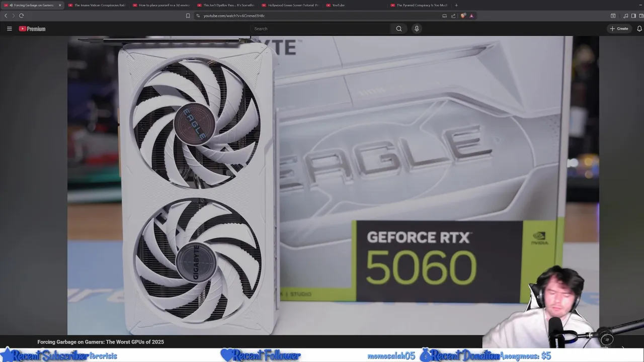Image resolution: width=644 pixels, height=362 pixels.
Task: Open YouTube notifications bell
Action: pyautogui.click(x=640, y=29)
